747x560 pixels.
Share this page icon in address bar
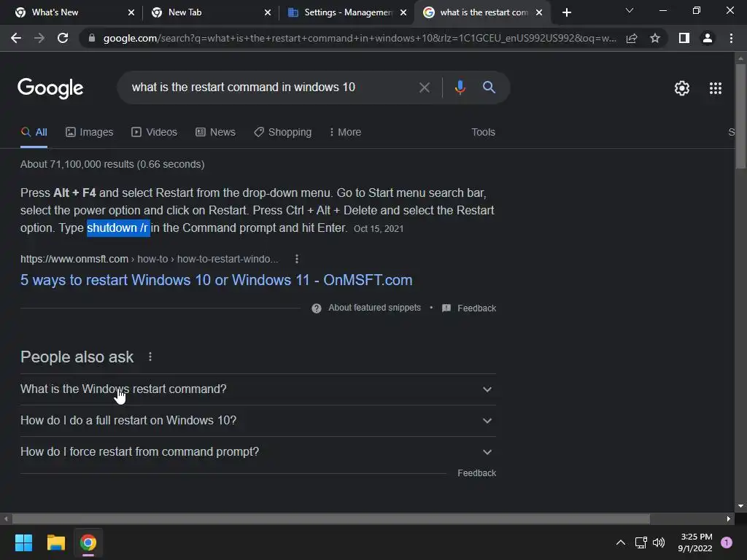(632, 38)
